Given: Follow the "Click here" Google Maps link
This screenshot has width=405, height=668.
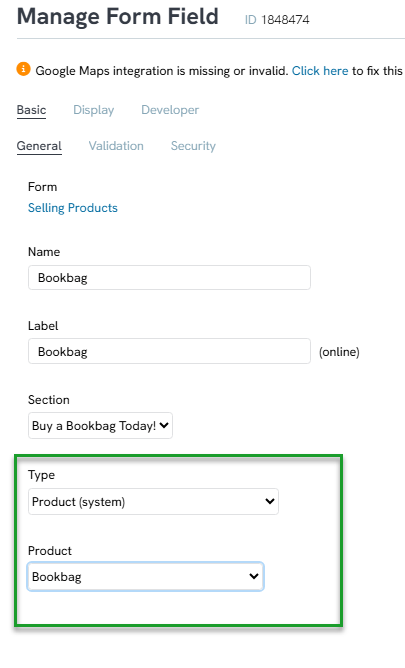Looking at the screenshot, I should coord(320,71).
